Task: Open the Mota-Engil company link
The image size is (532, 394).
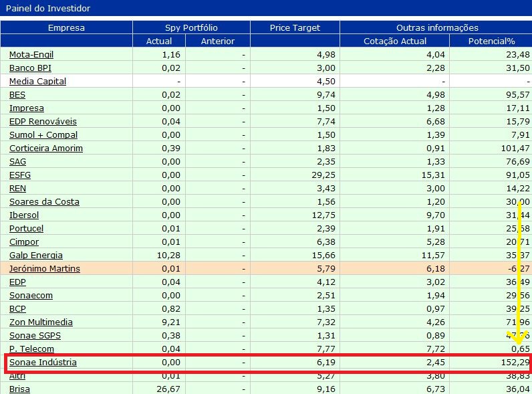Action: [x=31, y=54]
